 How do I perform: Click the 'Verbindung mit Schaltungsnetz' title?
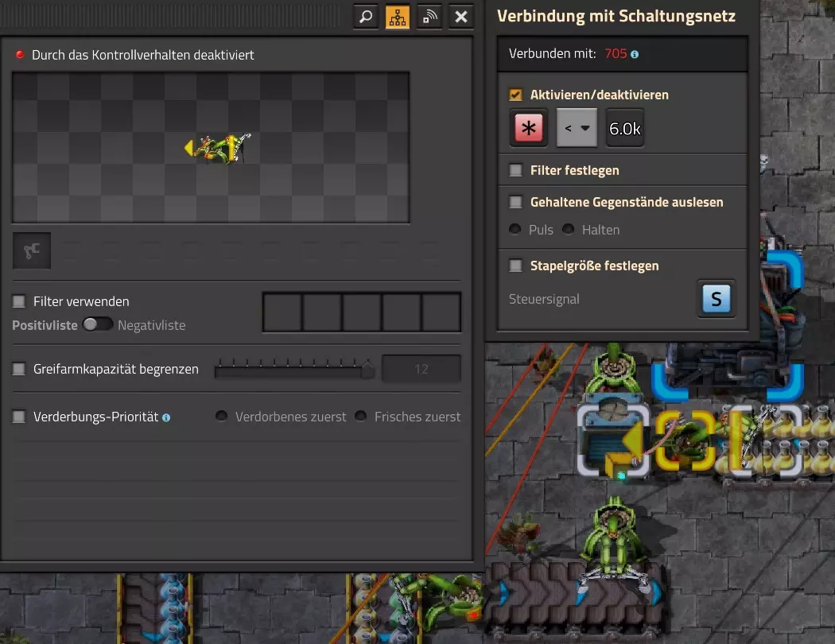(x=616, y=16)
